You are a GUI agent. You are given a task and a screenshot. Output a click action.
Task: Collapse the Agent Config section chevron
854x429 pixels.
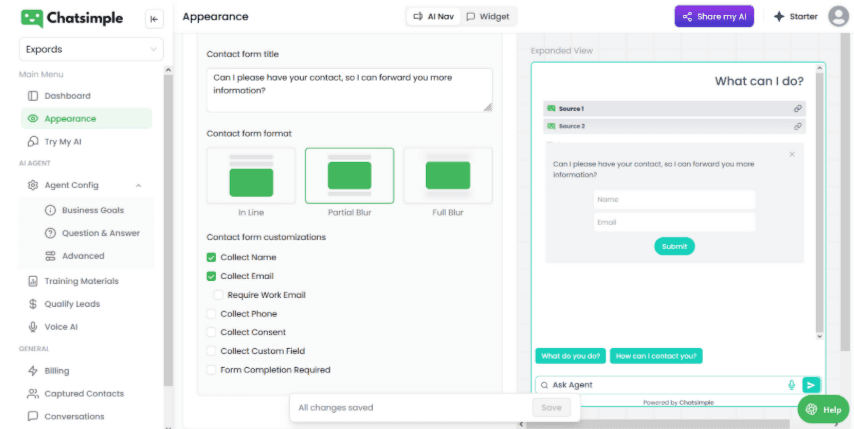pos(138,186)
